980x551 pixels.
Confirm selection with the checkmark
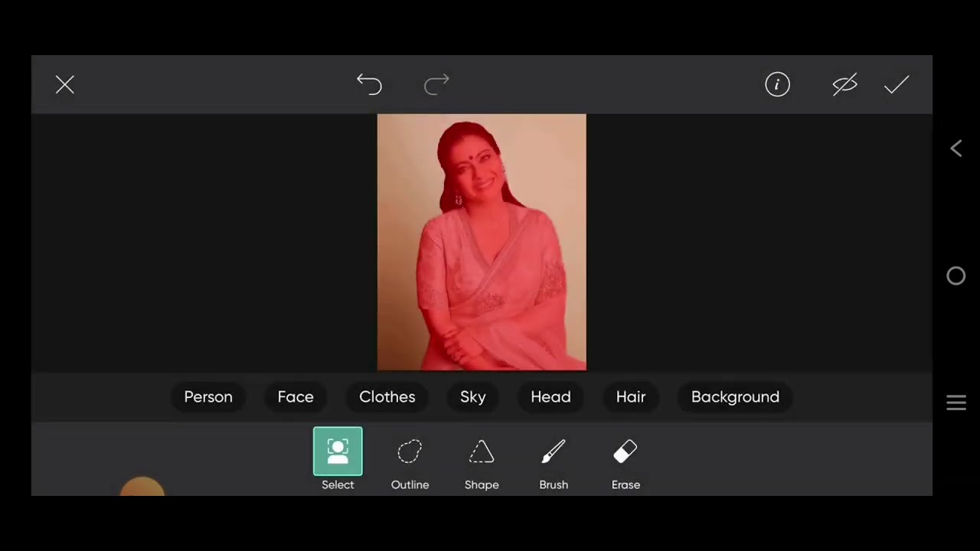point(897,84)
